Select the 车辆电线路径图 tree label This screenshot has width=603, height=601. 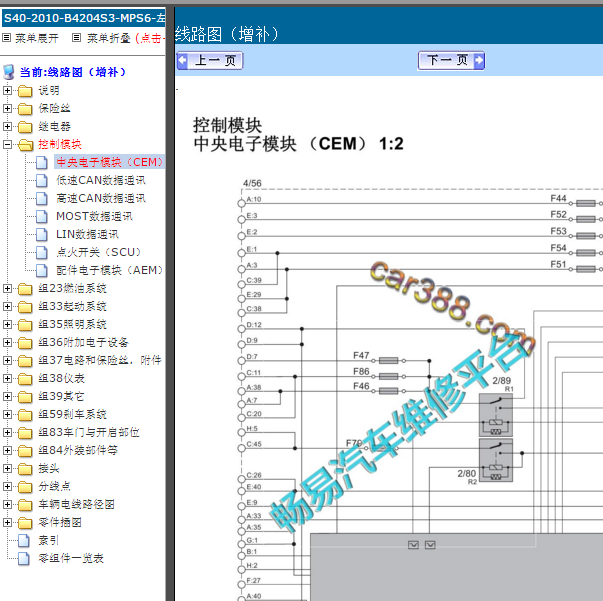click(x=76, y=504)
